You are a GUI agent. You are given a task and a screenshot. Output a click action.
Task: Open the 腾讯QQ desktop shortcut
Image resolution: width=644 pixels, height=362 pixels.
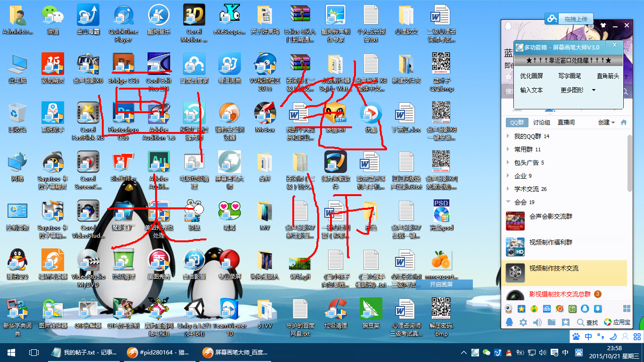17,264
